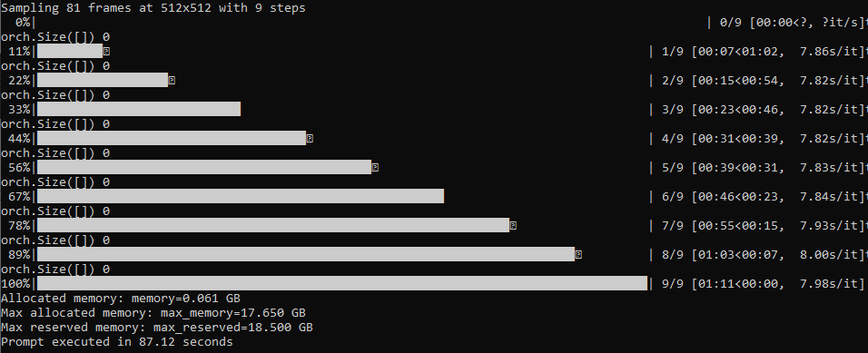This screenshot has height=353, width=868.
Task: Click the 89% progress bar fill
Action: click(306, 254)
